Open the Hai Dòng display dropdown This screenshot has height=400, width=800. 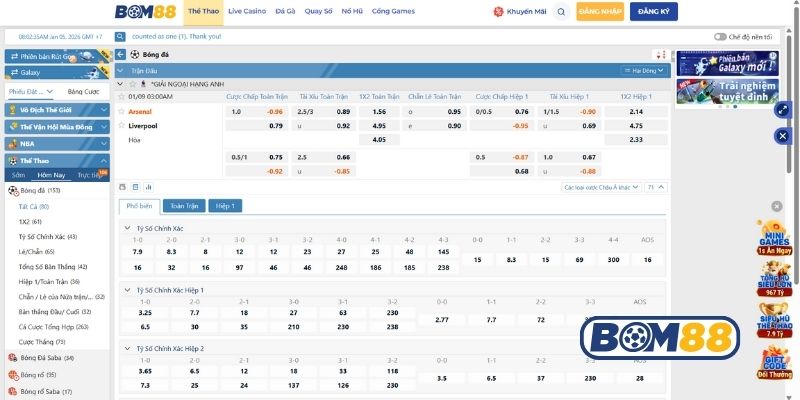[x=641, y=71]
